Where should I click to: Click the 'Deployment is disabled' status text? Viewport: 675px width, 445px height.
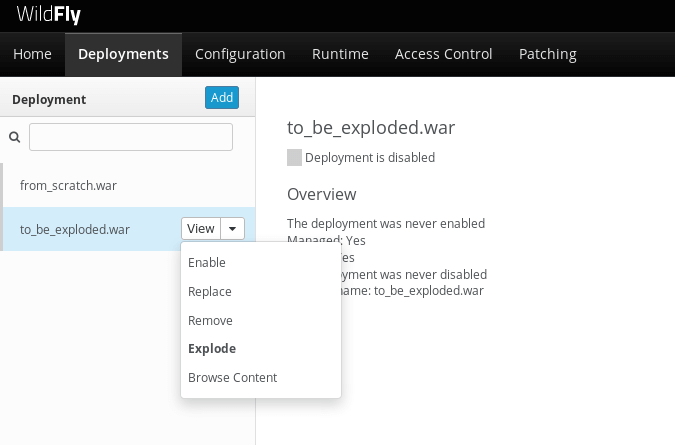[x=370, y=158]
